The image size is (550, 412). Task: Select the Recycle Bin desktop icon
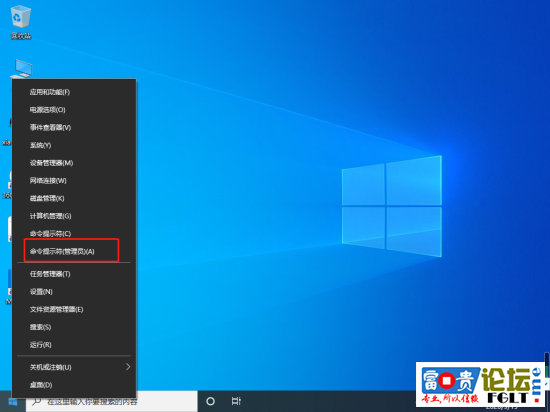21,22
